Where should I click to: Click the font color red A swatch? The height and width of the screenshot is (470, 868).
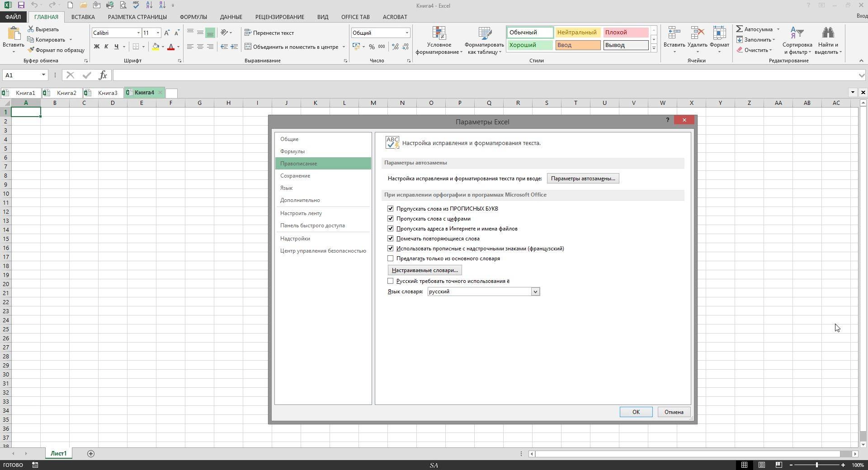(x=171, y=47)
